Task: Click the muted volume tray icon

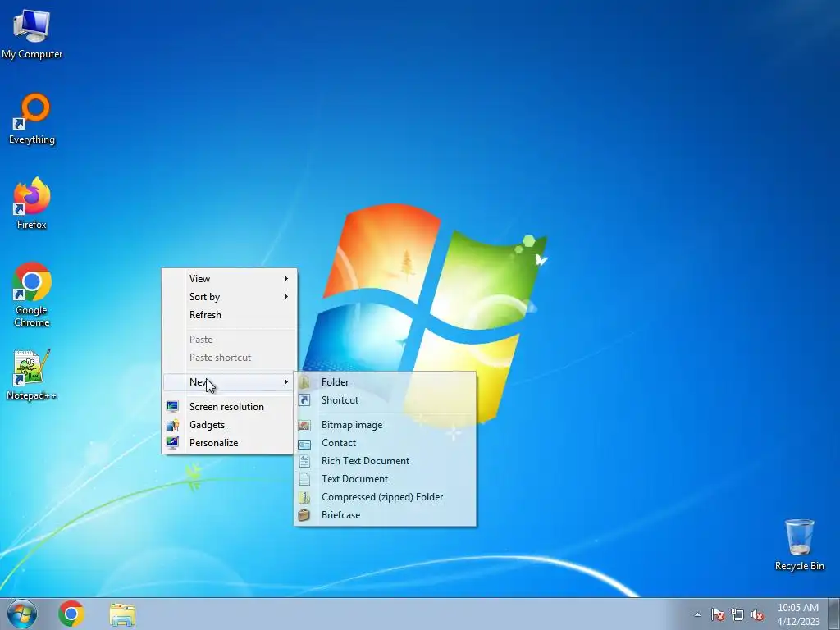Action: point(757,614)
